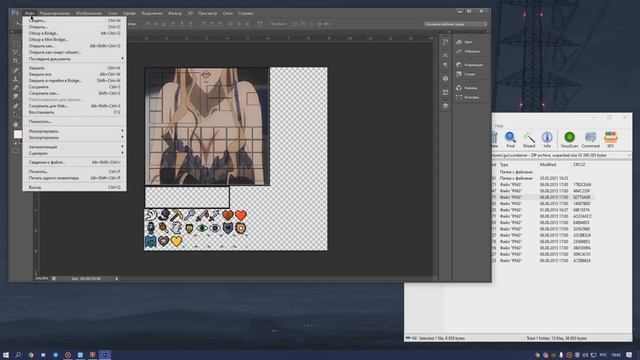The image size is (640, 360).
Task: Click the SFX icon in WinRAR
Action: (611, 139)
